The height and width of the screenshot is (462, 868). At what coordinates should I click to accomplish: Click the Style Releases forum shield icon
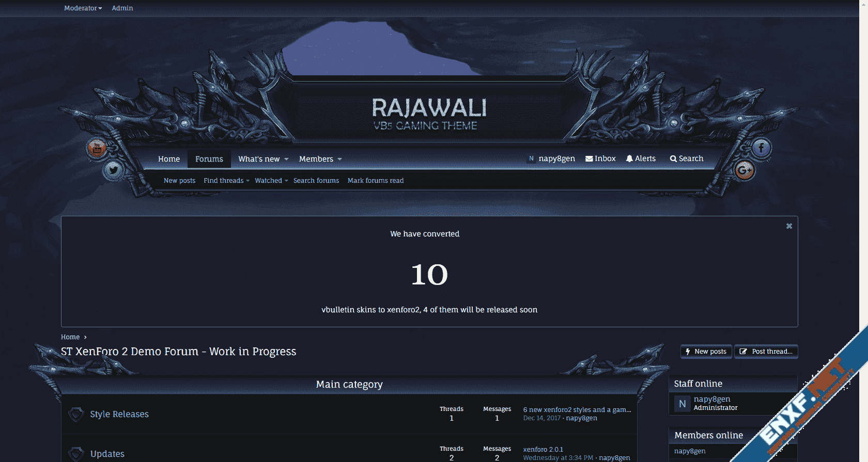pos(76,414)
